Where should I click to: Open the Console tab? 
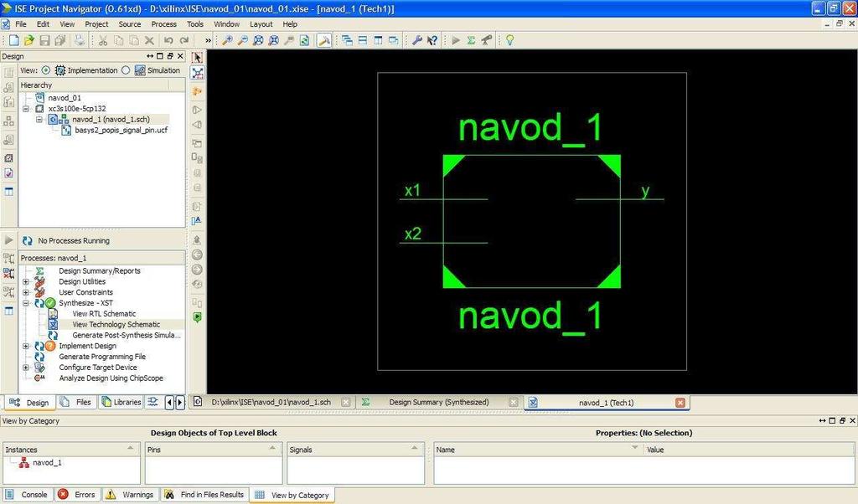click(x=27, y=495)
